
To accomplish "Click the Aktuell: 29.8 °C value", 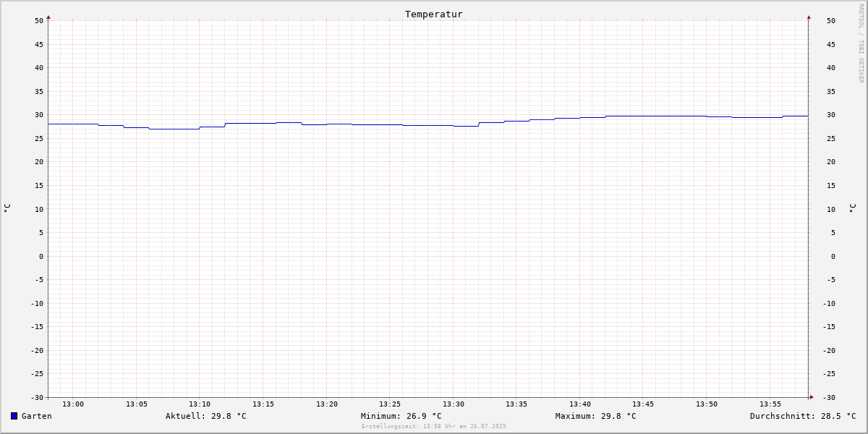I will [206, 416].
